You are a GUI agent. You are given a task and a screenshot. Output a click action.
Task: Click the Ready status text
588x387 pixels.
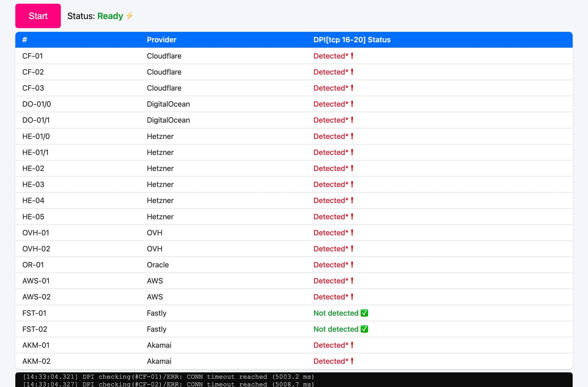110,16
